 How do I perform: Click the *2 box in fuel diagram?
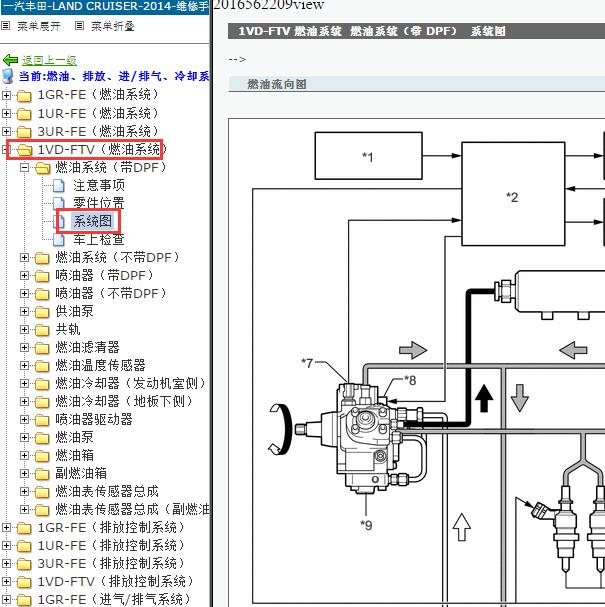[x=513, y=194]
